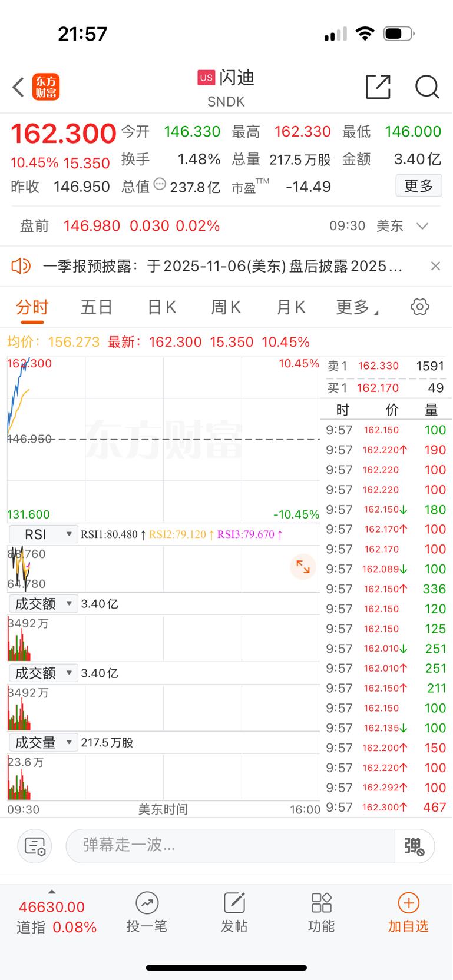Switch to the 日K tab
The height and width of the screenshot is (980, 453).
pyautogui.click(x=161, y=307)
